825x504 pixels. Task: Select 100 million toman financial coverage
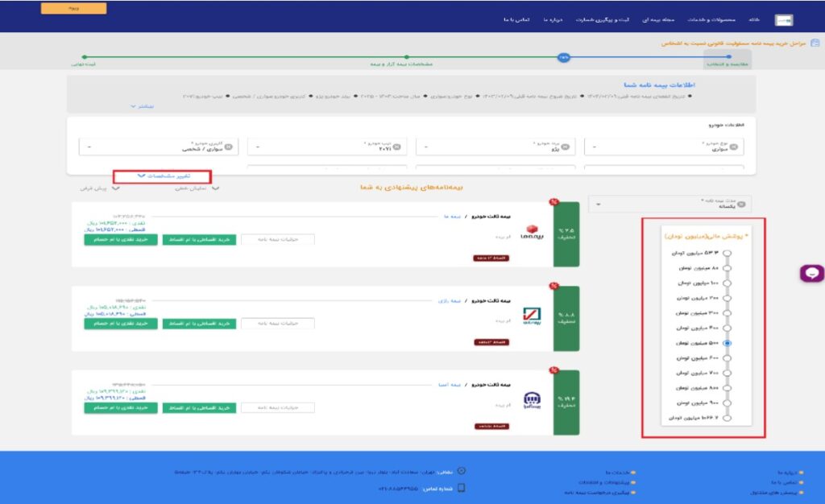pos(728,283)
